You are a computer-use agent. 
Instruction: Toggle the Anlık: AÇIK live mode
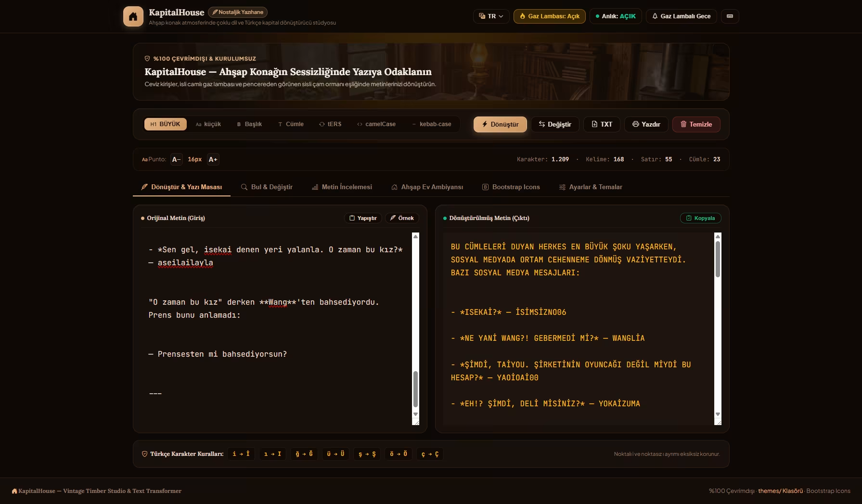tap(616, 16)
